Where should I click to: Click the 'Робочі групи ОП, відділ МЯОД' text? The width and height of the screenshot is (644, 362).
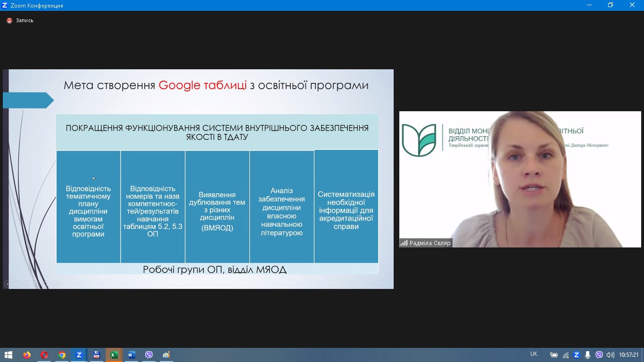[215, 270]
